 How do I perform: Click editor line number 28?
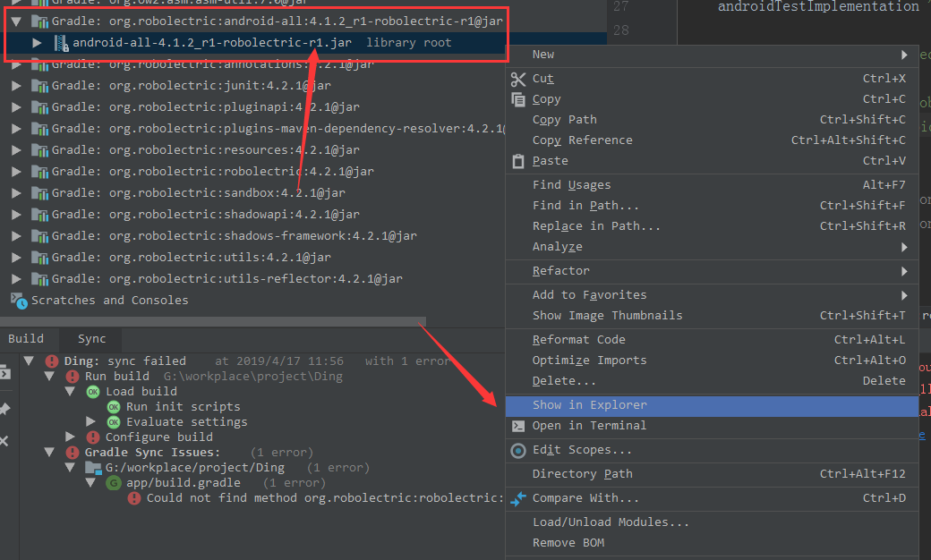coord(621,30)
